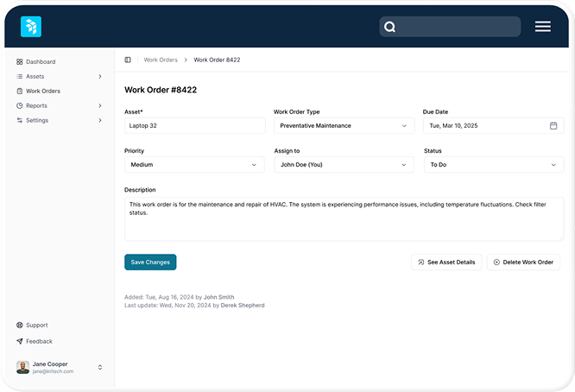Image resolution: width=575 pixels, height=392 pixels.
Task: Expand the Settings submenu chevron
Action: [x=100, y=120]
